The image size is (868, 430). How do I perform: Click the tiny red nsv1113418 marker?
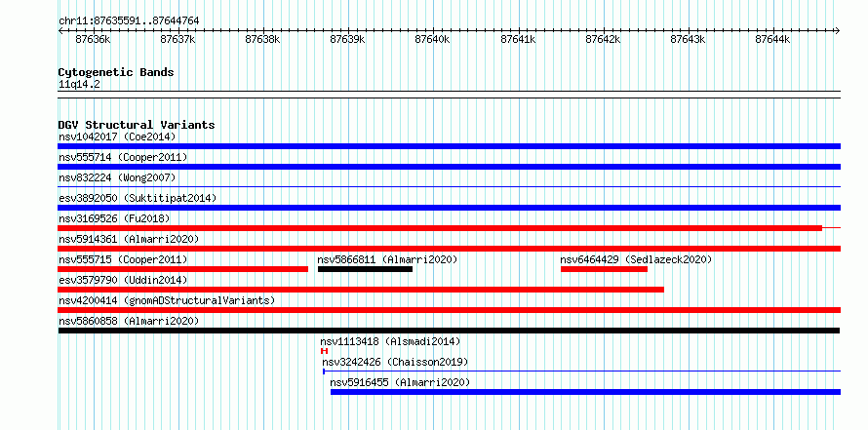click(x=325, y=351)
